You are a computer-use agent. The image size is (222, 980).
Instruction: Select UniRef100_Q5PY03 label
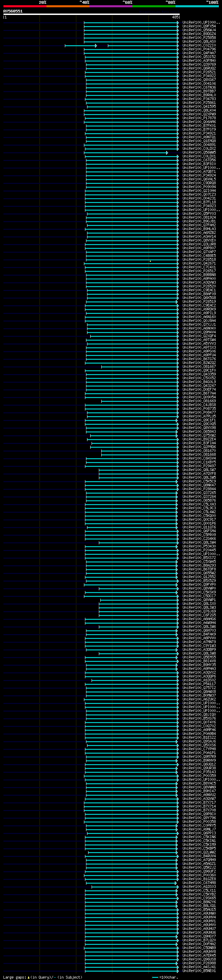tap(199, 213)
